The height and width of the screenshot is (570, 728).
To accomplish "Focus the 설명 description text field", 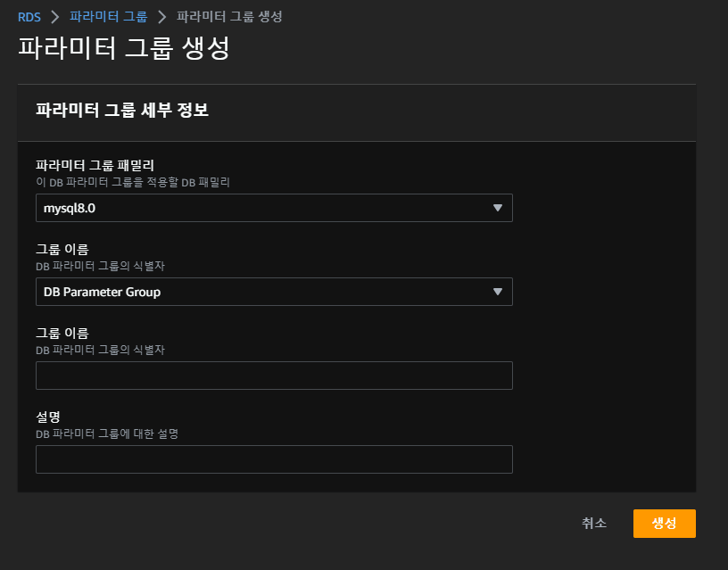I will 274,459.
